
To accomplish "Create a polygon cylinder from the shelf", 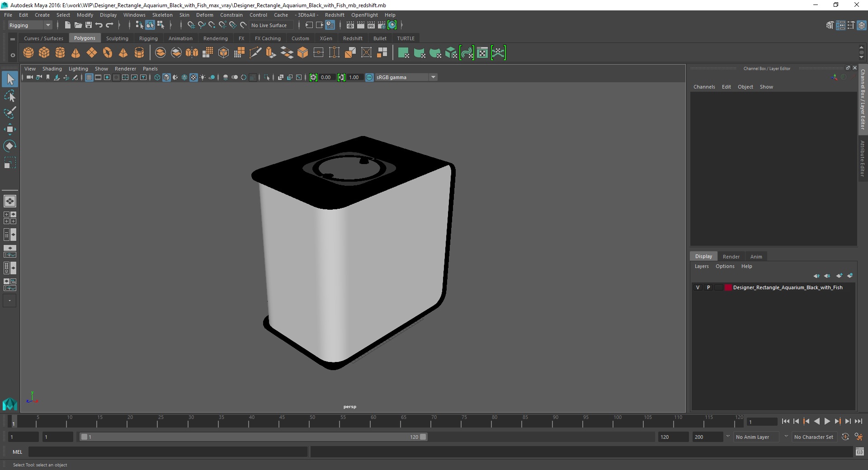I will [60, 53].
